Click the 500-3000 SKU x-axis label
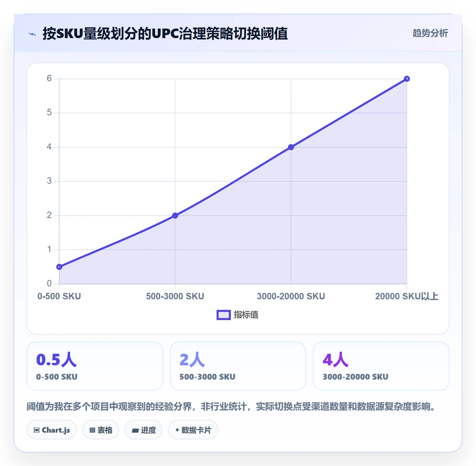The height and width of the screenshot is (466, 476). coord(175,296)
